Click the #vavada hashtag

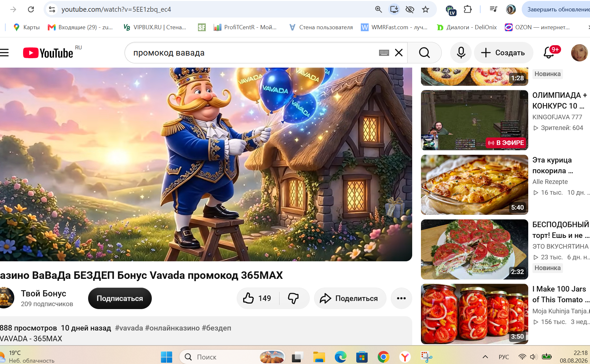(129, 328)
